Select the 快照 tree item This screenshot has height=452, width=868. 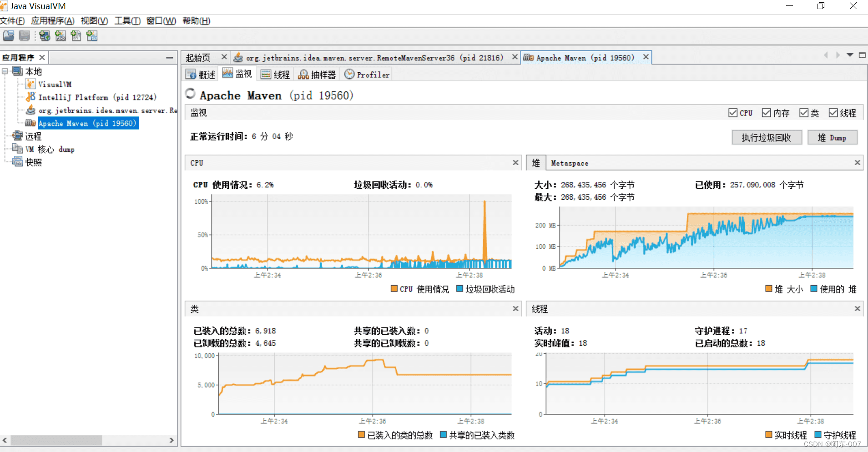click(33, 161)
